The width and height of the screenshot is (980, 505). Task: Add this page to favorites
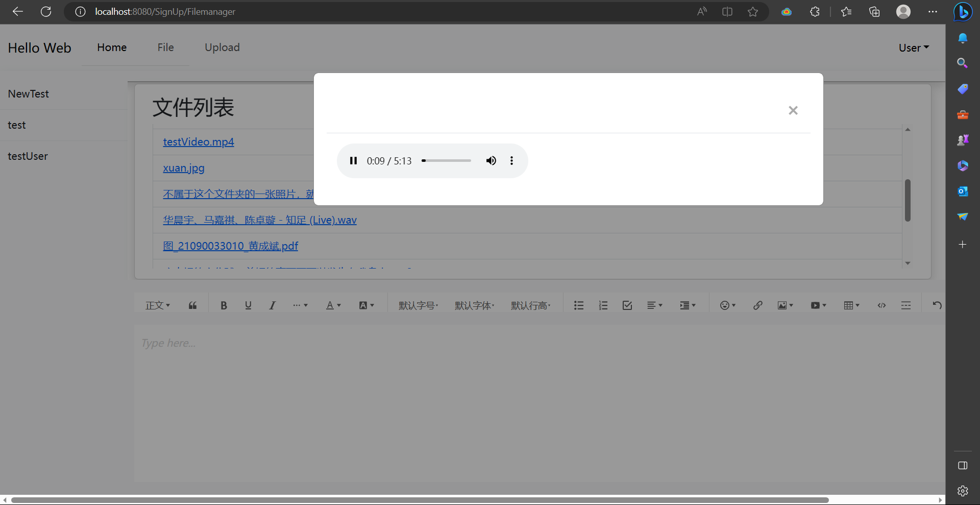[753, 12]
